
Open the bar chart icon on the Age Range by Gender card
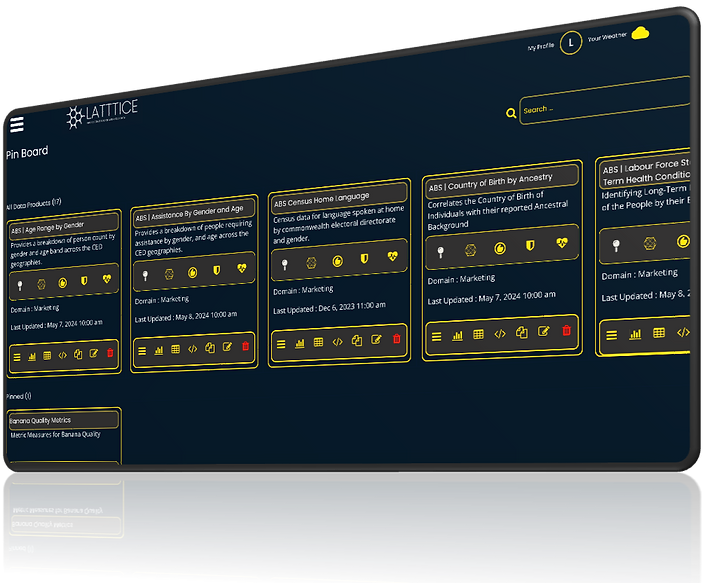32,357
